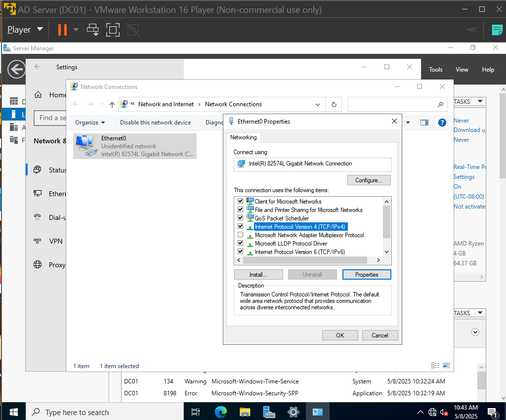The height and width of the screenshot is (420, 506).
Task: Open the view options dropdown arrow in Network Connections
Action: (408, 123)
